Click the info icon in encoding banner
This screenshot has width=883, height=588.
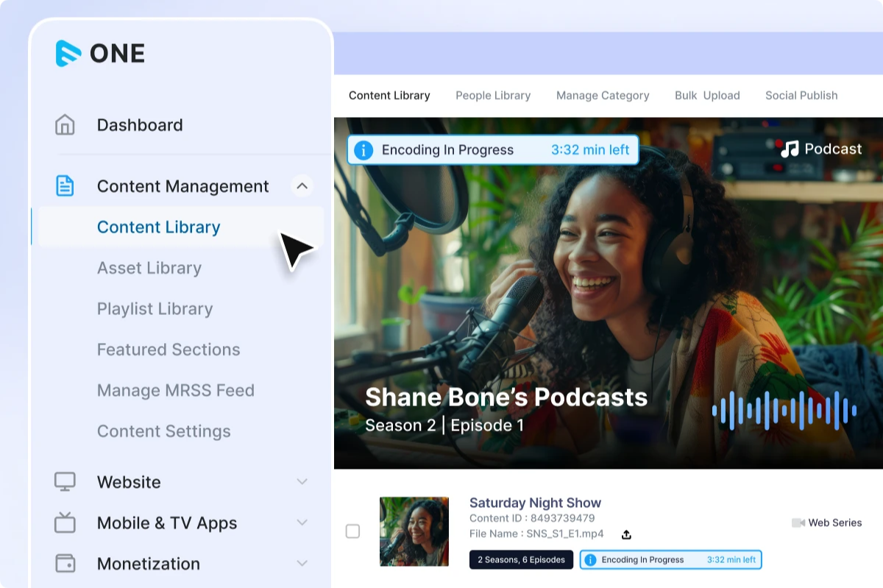tap(363, 150)
